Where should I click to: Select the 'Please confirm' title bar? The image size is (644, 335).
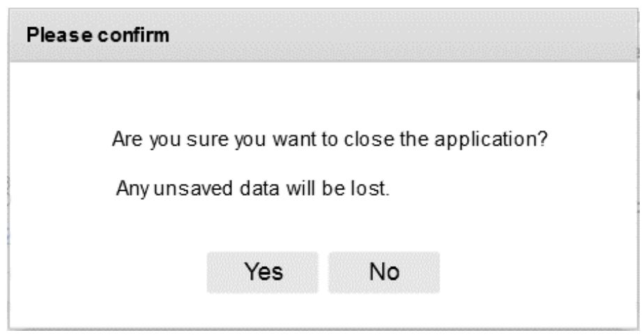323,36
